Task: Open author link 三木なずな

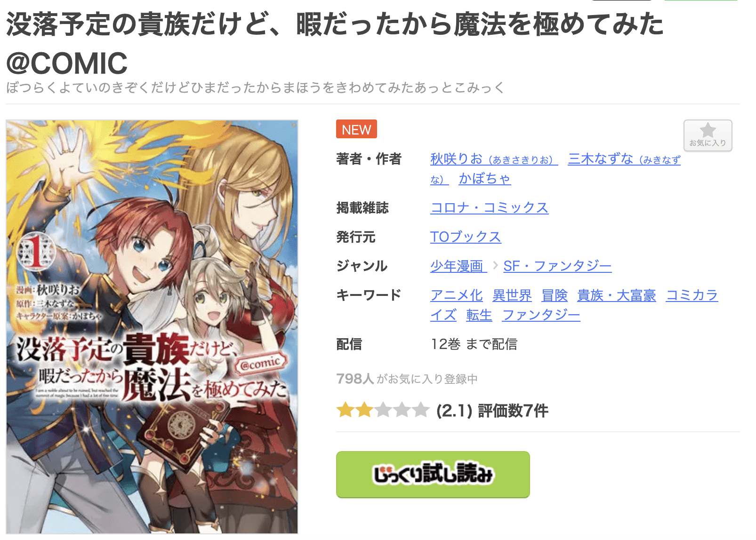Action: tap(624, 159)
